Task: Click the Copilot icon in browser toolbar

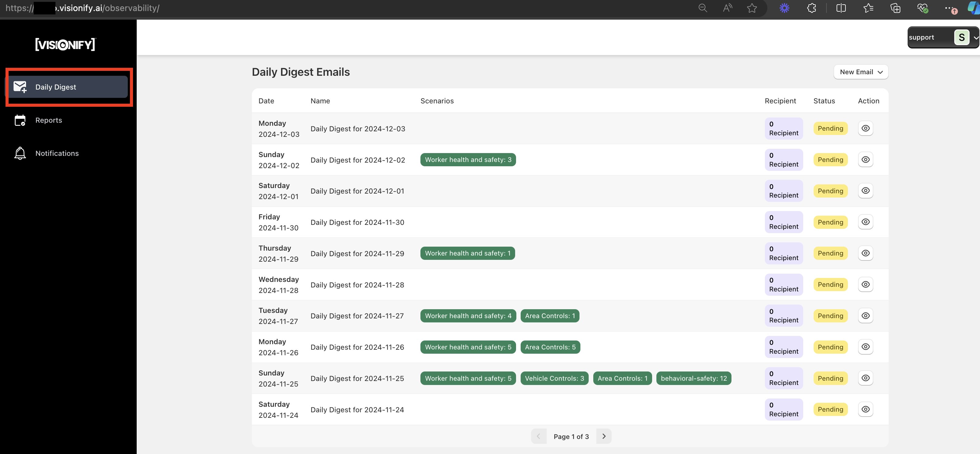Action: [974, 8]
